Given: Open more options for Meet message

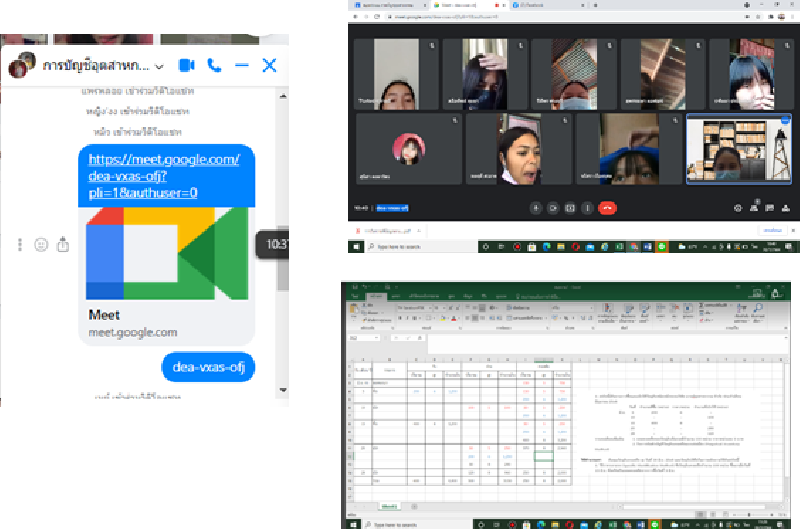Looking at the screenshot, I should click(20, 244).
